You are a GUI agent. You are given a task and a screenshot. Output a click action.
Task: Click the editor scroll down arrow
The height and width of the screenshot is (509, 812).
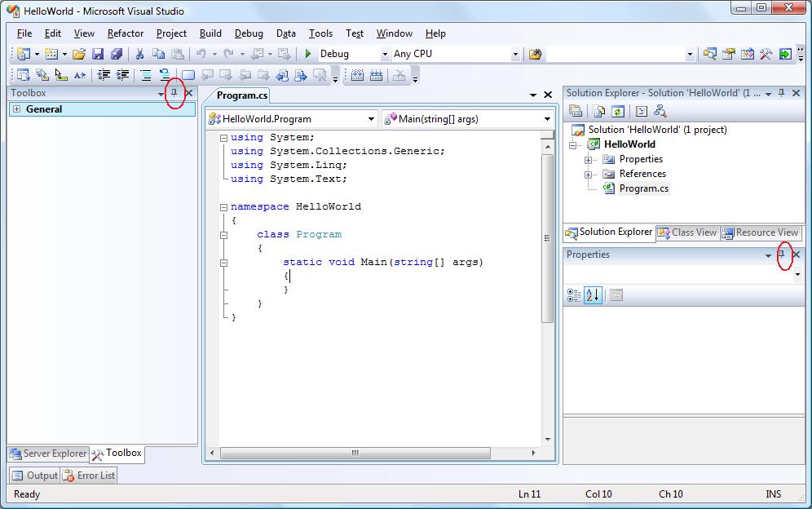point(547,440)
